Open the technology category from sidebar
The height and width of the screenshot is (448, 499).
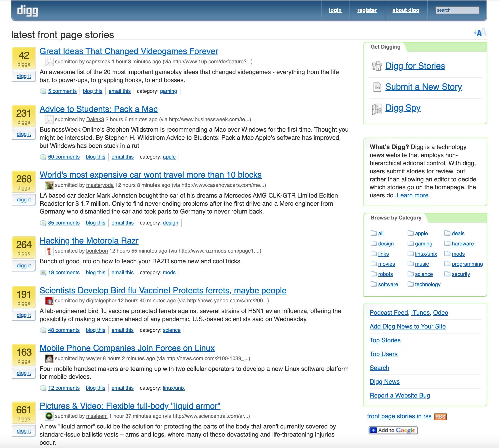428,284
